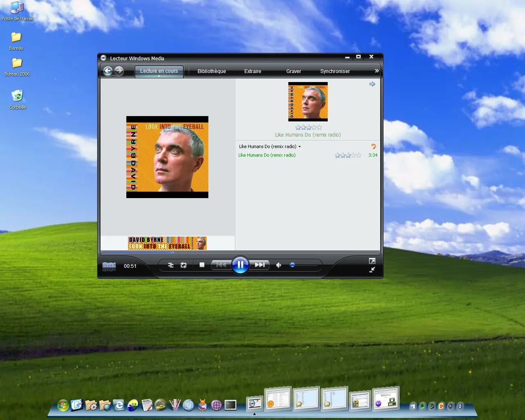
Task: Toggle shuffle mode
Action: coord(171,265)
